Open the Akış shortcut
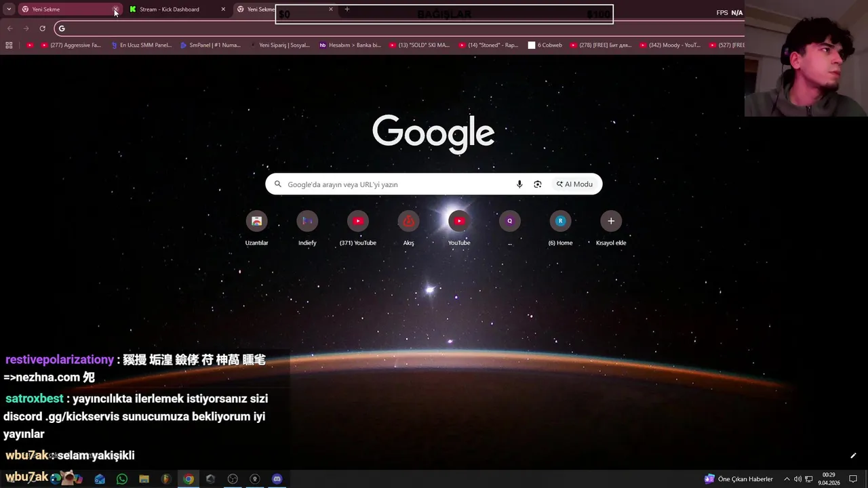This screenshot has width=868, height=488. [408, 228]
